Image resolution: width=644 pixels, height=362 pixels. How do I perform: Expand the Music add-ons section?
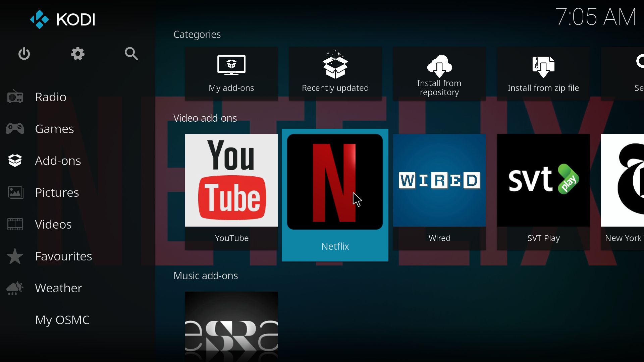click(x=205, y=276)
